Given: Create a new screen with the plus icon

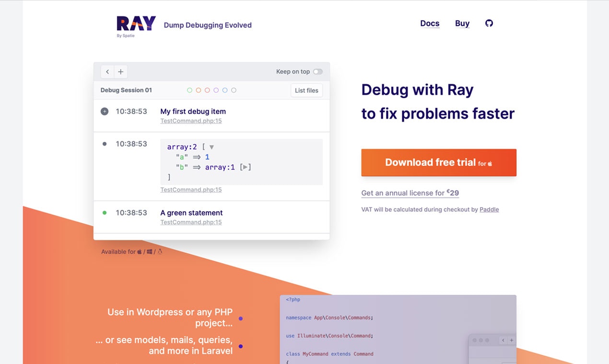Looking at the screenshot, I should tap(120, 71).
